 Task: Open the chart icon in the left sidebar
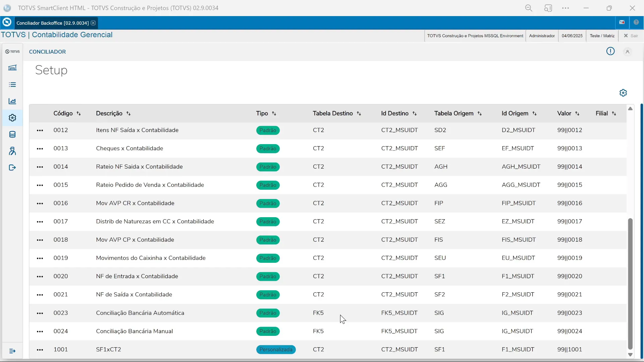tap(12, 101)
